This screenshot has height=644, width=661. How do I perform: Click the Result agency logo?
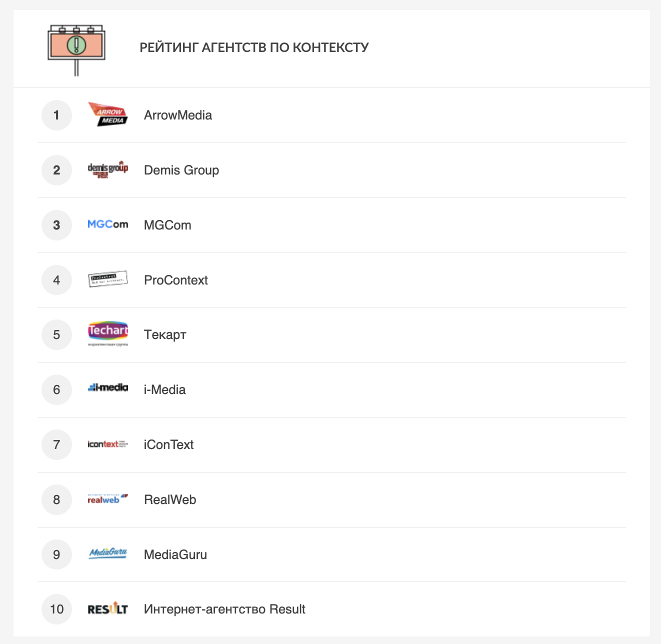[107, 609]
